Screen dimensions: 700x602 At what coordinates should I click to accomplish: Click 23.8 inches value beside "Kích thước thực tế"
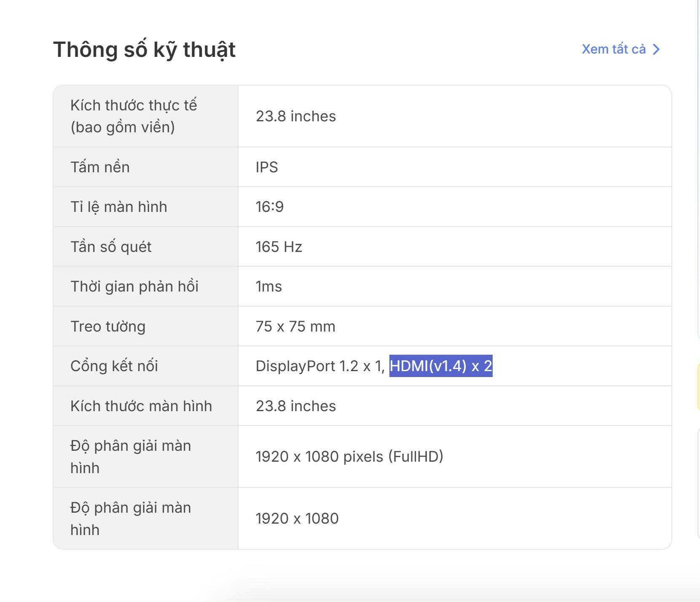[x=295, y=116]
